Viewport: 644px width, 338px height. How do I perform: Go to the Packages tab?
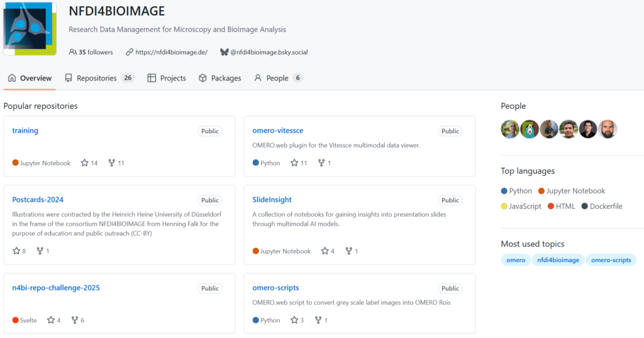pos(219,78)
